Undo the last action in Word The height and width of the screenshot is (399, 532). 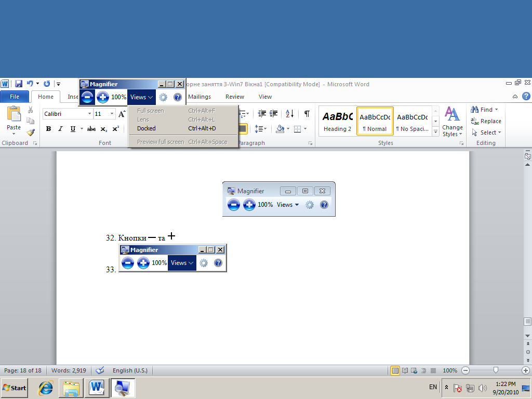coord(30,84)
